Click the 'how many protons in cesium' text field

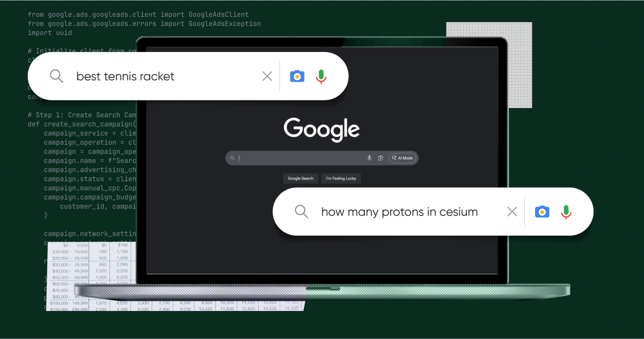399,212
